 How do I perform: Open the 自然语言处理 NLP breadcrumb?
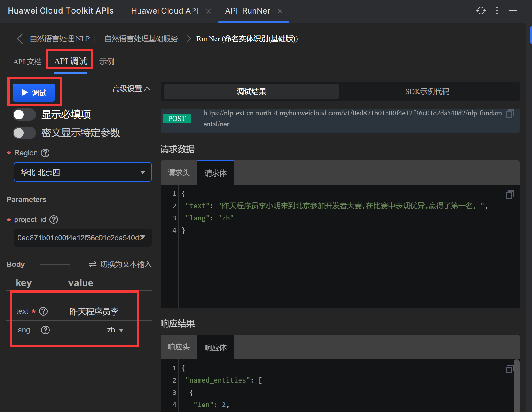tap(60, 39)
